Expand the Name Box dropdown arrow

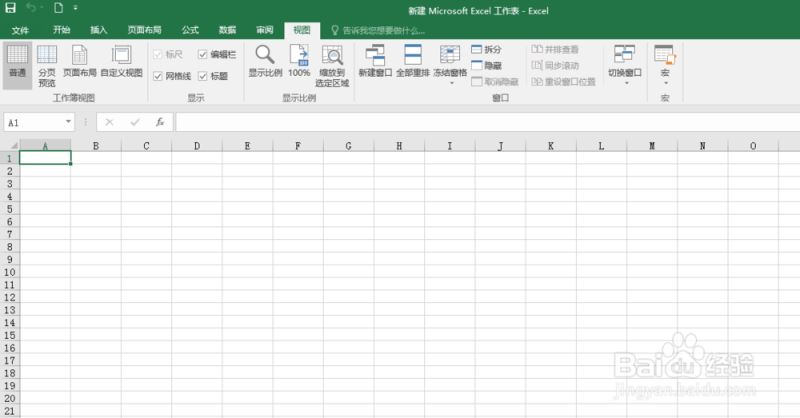(68, 122)
